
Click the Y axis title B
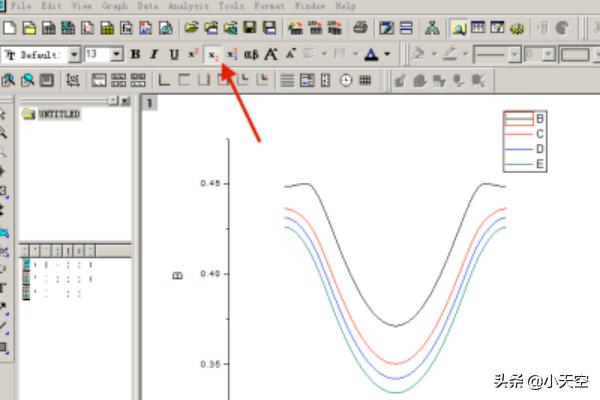[x=178, y=273]
